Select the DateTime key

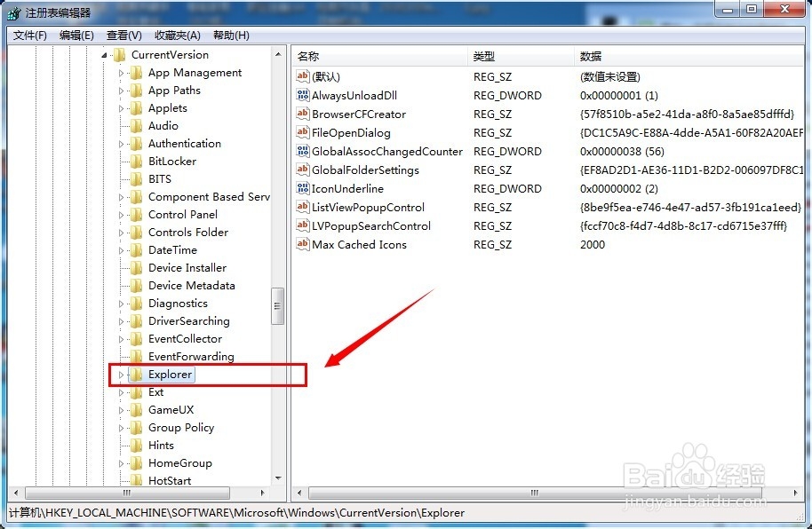click(x=172, y=250)
